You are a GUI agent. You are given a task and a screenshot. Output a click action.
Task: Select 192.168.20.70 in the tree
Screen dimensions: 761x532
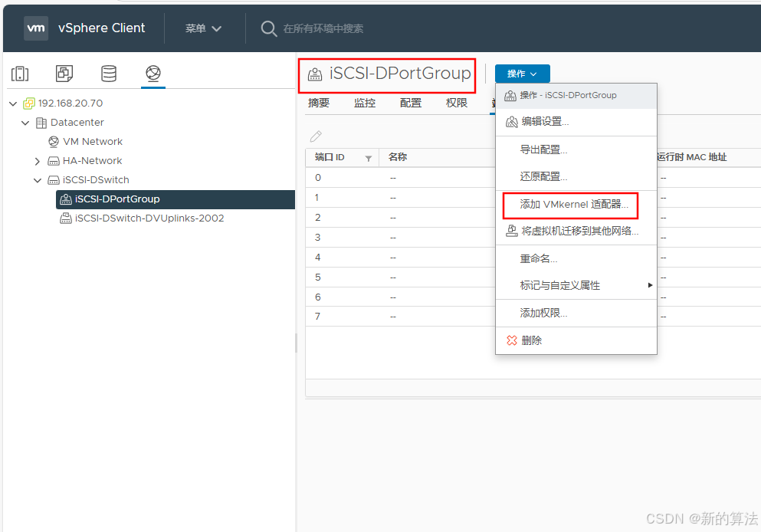pos(71,103)
